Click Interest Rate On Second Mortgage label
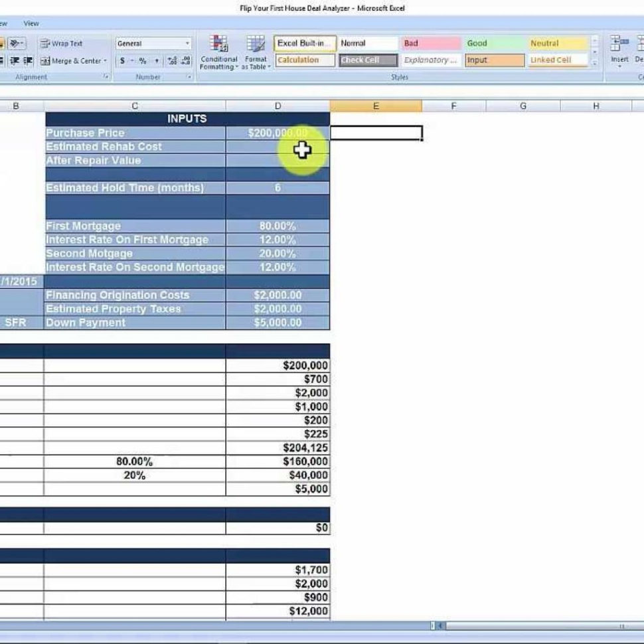The height and width of the screenshot is (644, 644). [x=135, y=268]
